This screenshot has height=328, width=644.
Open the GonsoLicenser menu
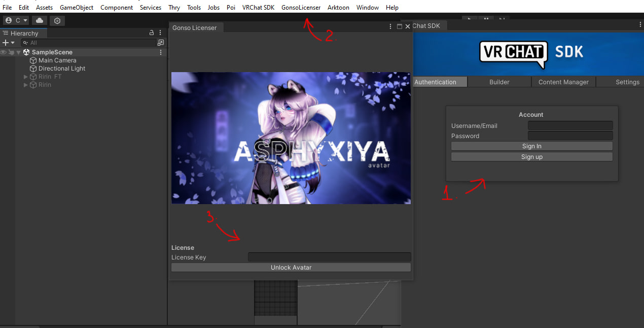tap(301, 8)
